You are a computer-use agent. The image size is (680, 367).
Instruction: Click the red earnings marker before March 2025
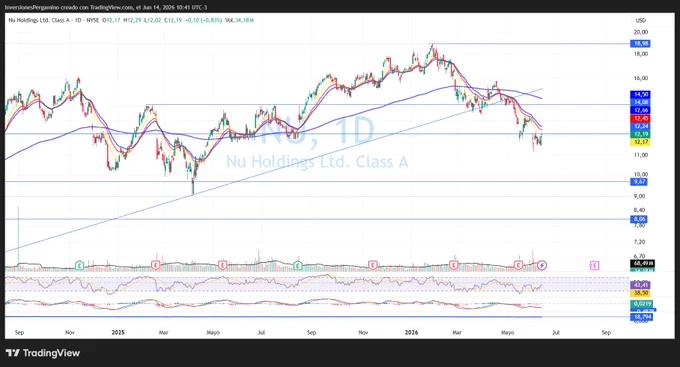155,265
